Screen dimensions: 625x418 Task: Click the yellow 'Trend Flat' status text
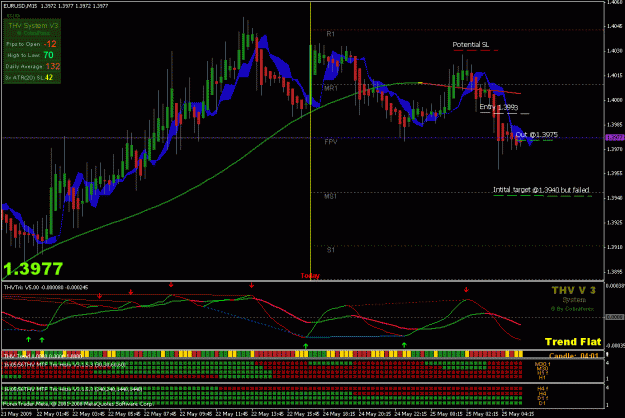573,342
